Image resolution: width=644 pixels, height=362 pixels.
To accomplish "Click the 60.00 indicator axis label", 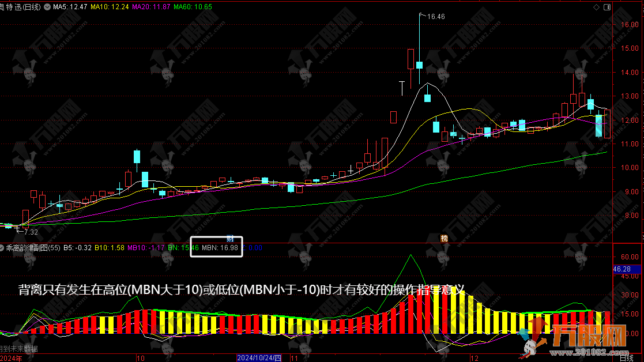I will click(630, 257).
